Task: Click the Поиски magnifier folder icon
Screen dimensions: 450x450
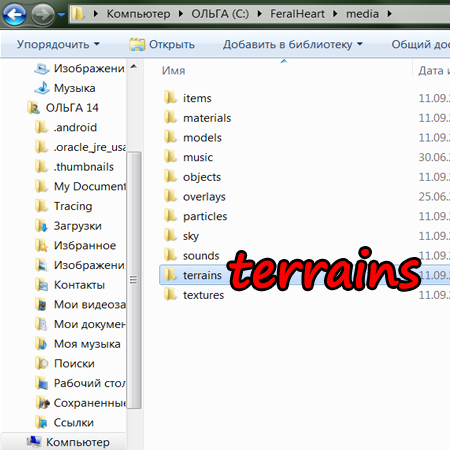Action: pos(41,363)
